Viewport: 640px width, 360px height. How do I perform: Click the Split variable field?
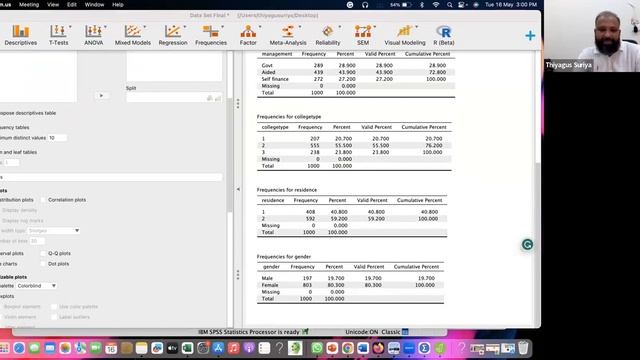click(174, 97)
